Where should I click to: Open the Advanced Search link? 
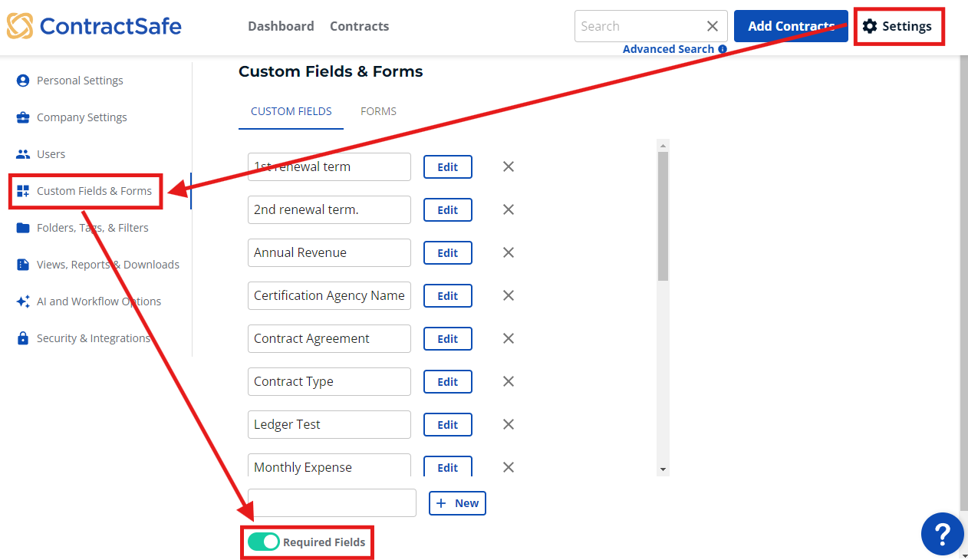(668, 49)
